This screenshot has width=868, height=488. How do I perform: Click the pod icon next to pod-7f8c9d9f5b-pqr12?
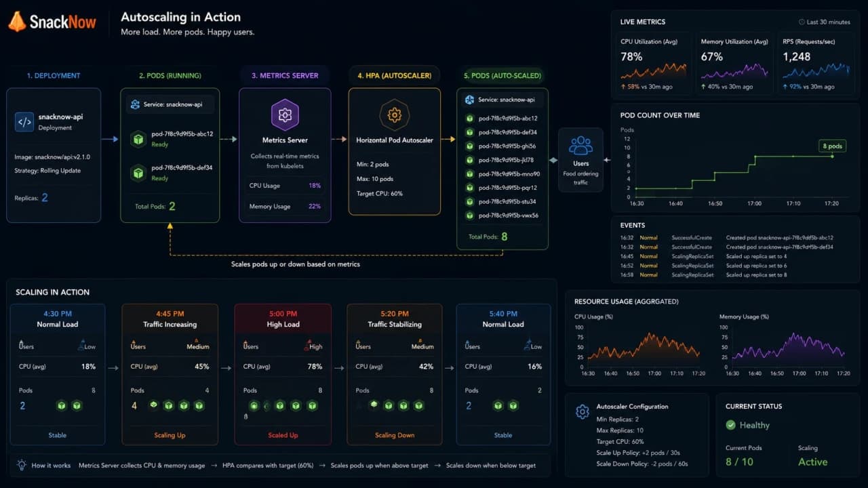coord(469,188)
